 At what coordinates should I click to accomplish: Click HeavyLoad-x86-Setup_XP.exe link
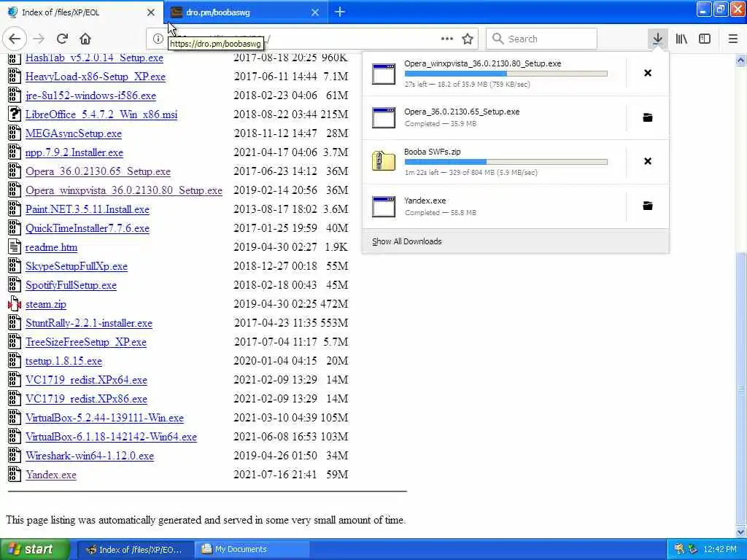pos(96,77)
